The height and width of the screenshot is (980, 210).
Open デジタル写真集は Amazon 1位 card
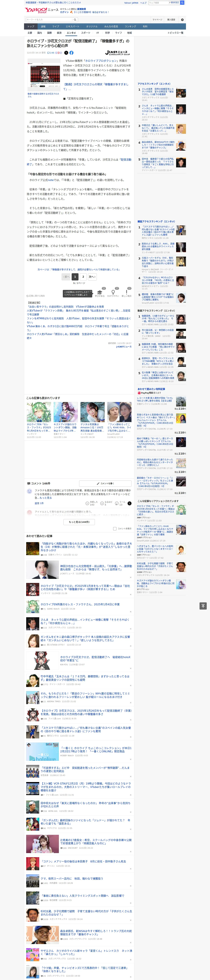92,420
